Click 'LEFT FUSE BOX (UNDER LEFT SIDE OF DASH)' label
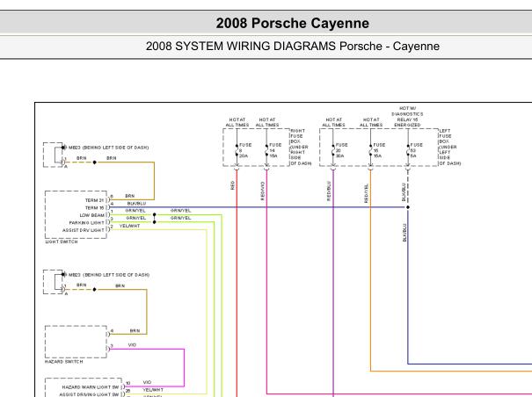Image resolution: width=532 pixels, height=397 pixels. pyautogui.click(x=450, y=148)
